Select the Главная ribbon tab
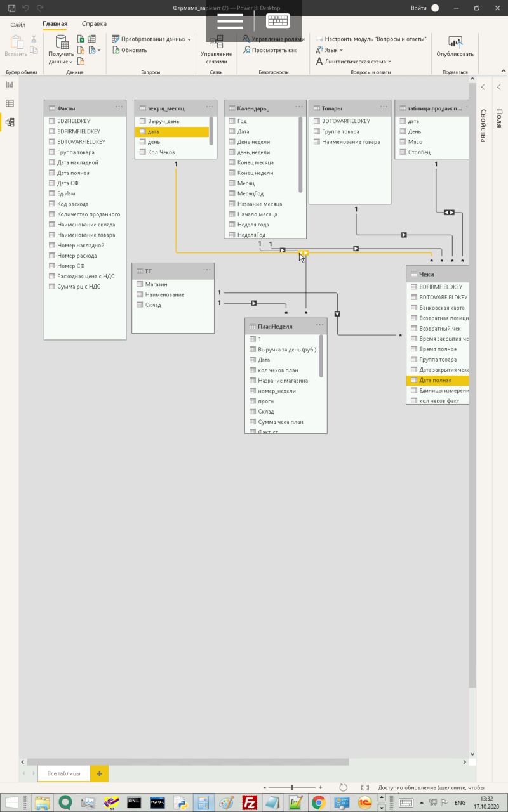 55,24
